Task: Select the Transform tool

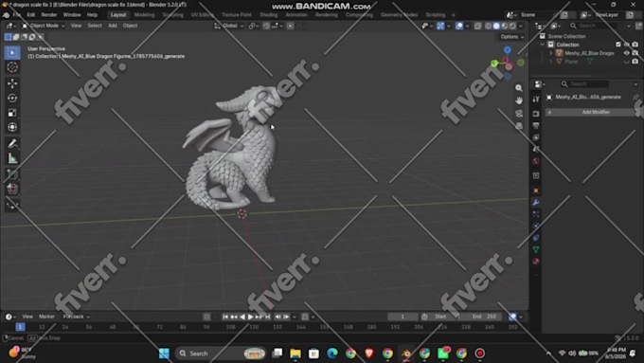Action: pos(12,127)
